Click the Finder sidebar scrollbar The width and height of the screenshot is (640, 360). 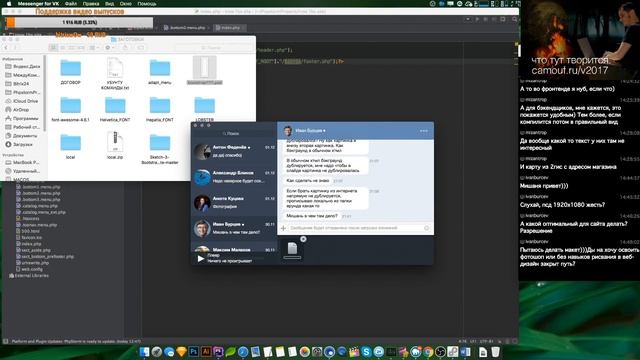[x=44, y=94]
